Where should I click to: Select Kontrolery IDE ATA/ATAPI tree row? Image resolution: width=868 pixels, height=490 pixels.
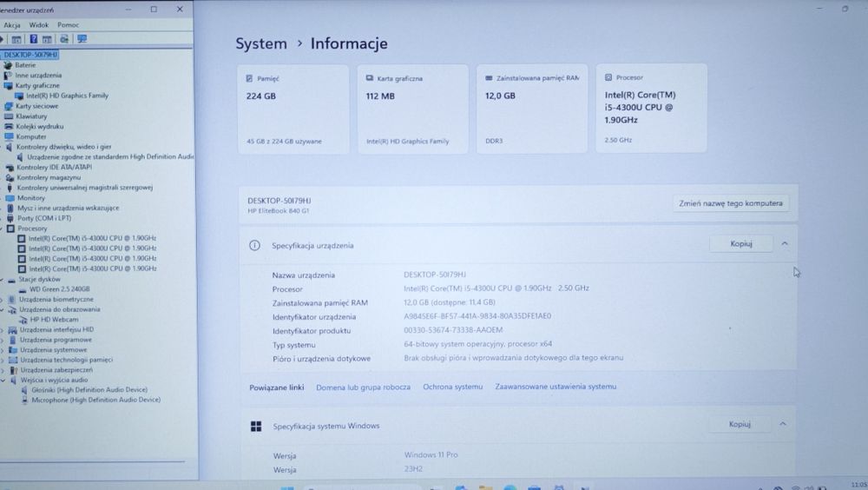(x=54, y=167)
